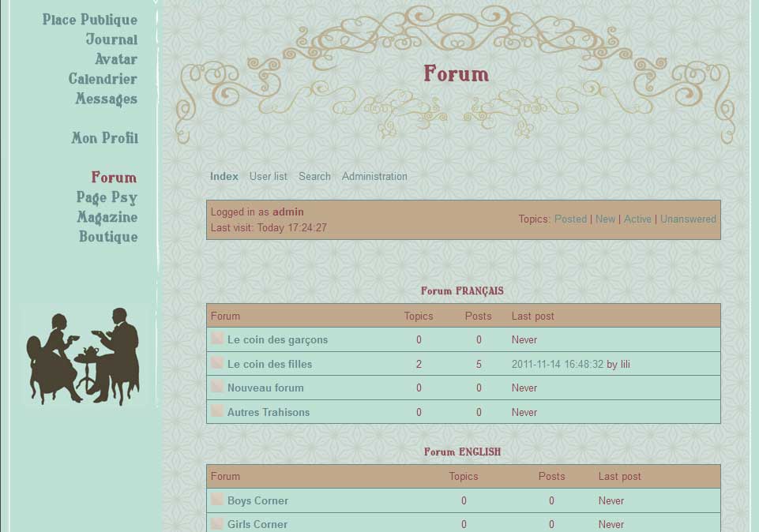Click the admin username link

(288, 212)
